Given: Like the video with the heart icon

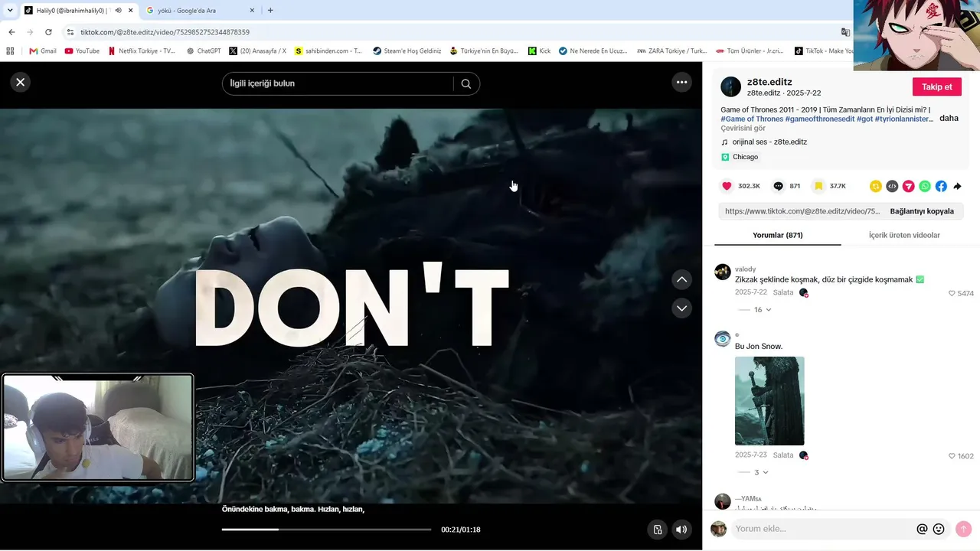Looking at the screenshot, I should pyautogui.click(x=727, y=186).
